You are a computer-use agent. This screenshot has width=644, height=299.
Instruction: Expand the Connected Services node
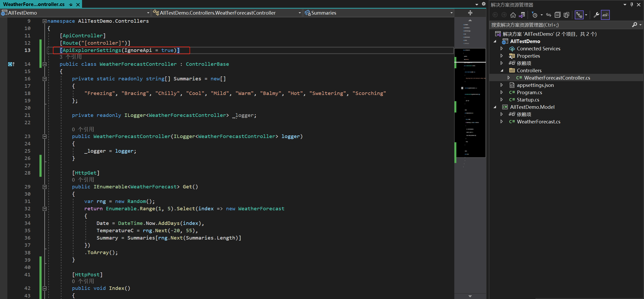[501, 49]
